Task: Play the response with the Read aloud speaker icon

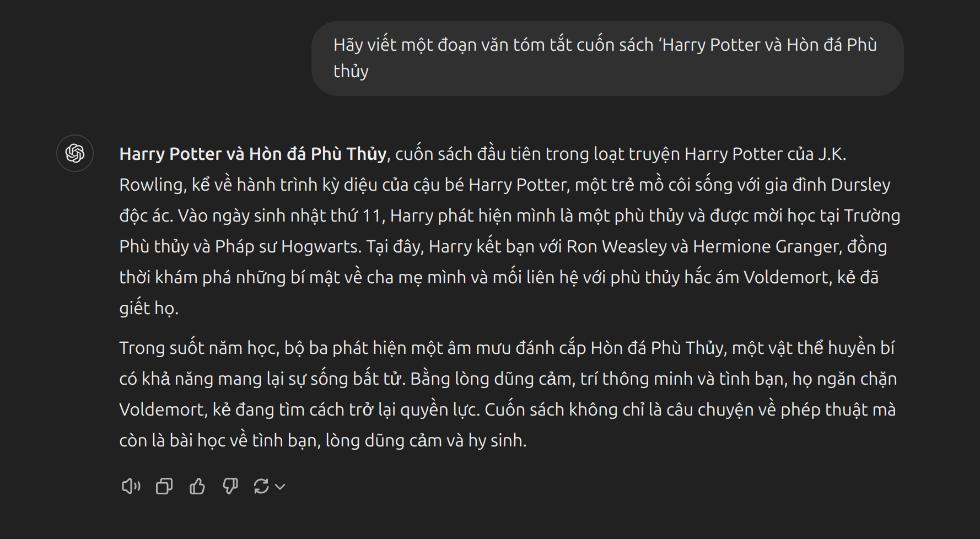Action: (x=131, y=486)
